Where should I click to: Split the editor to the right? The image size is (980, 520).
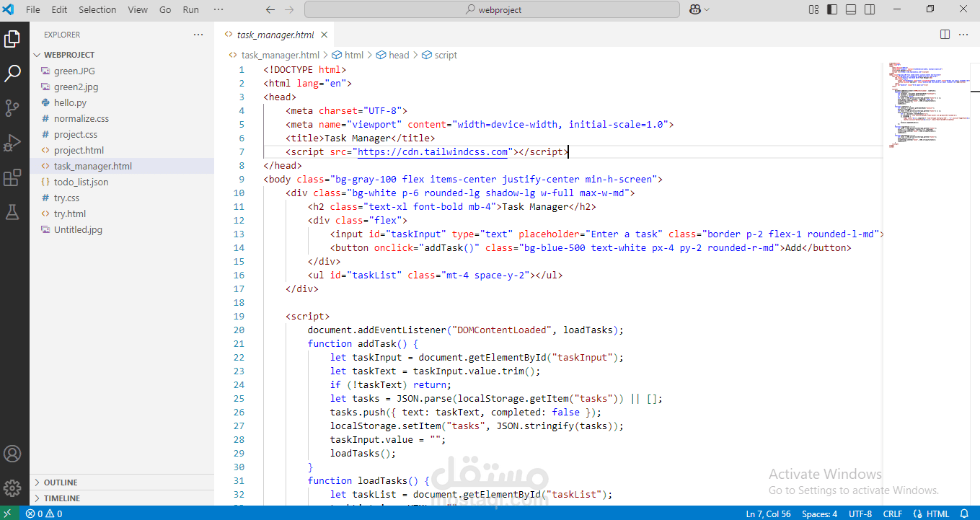pos(945,35)
